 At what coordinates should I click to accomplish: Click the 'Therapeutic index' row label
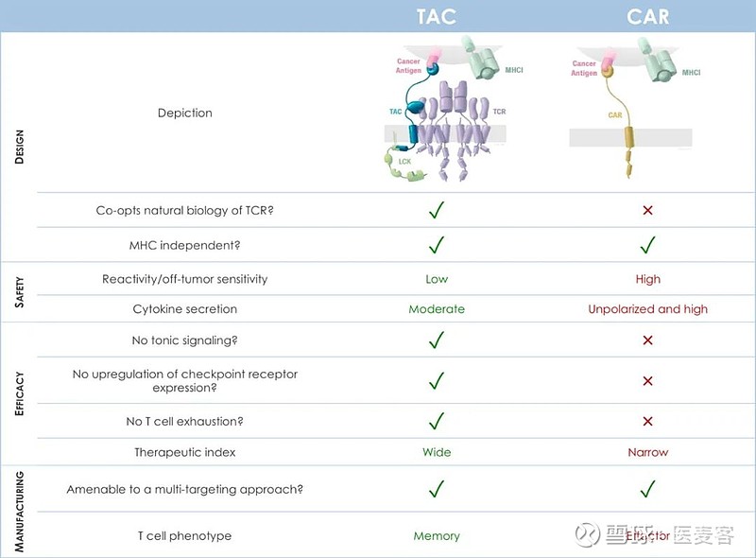click(185, 452)
